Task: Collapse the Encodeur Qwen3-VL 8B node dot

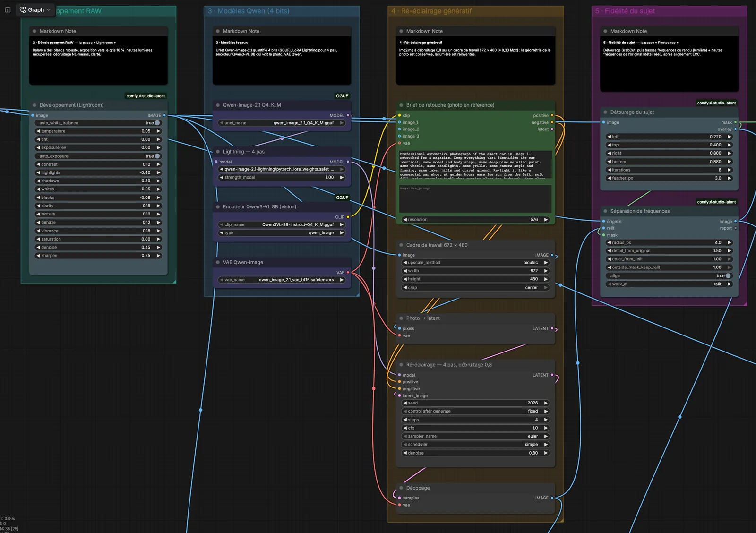Action: click(218, 207)
